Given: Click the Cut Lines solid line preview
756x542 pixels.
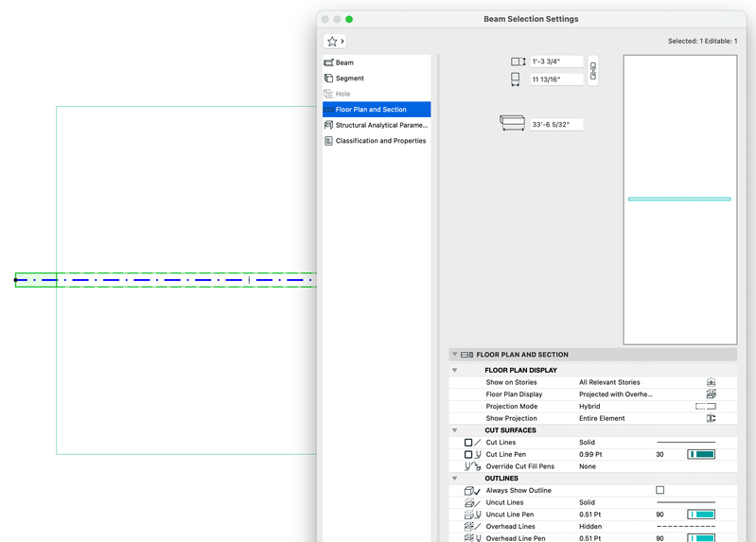Looking at the screenshot, I should pos(686,442).
